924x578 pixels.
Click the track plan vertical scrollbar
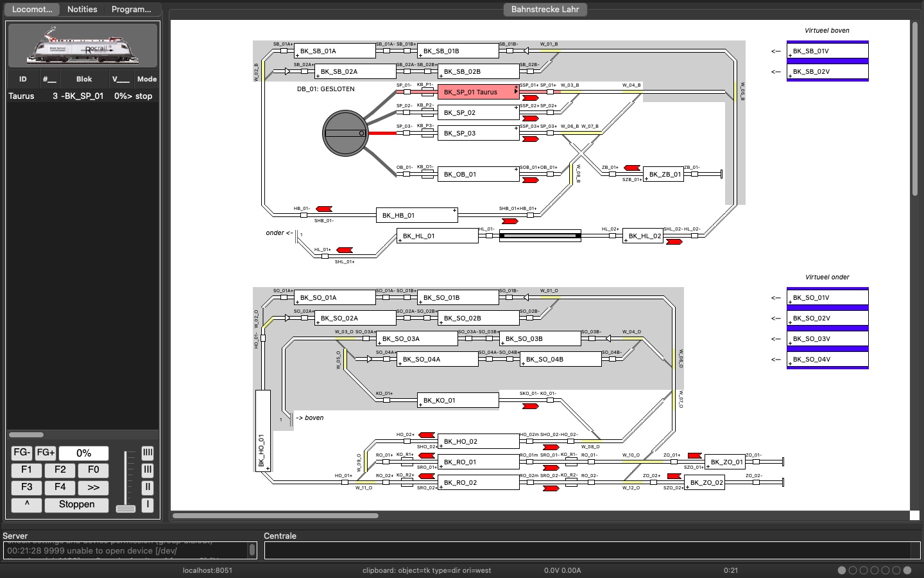click(915, 109)
